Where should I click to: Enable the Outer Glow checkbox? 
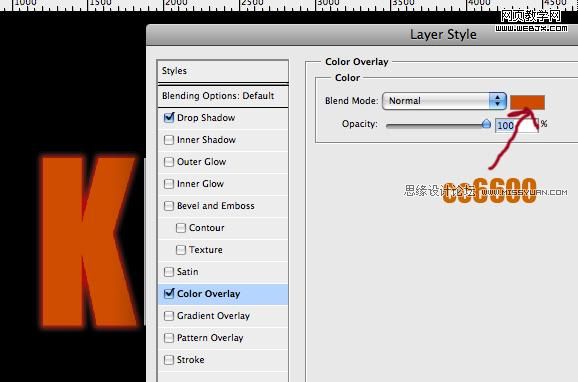point(169,162)
